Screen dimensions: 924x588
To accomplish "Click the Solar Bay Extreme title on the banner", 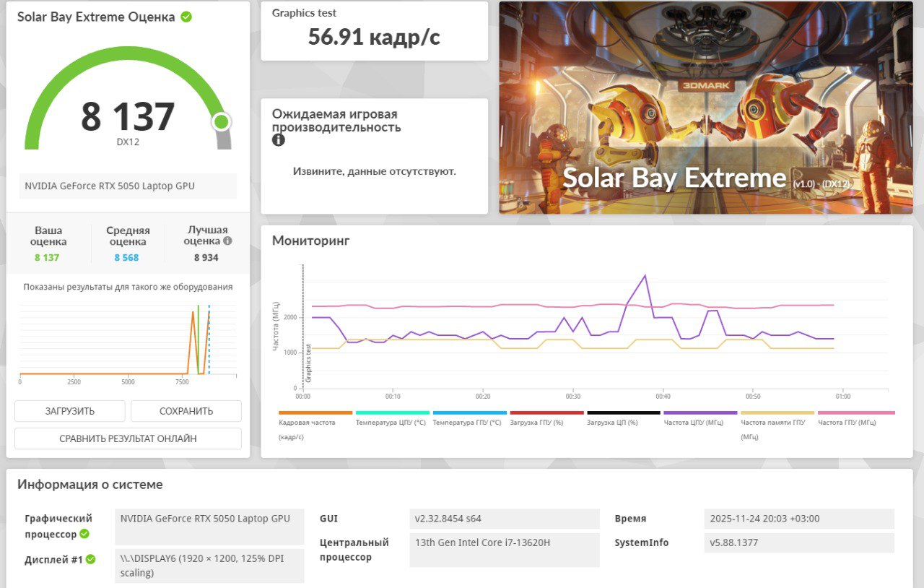I will click(x=674, y=178).
